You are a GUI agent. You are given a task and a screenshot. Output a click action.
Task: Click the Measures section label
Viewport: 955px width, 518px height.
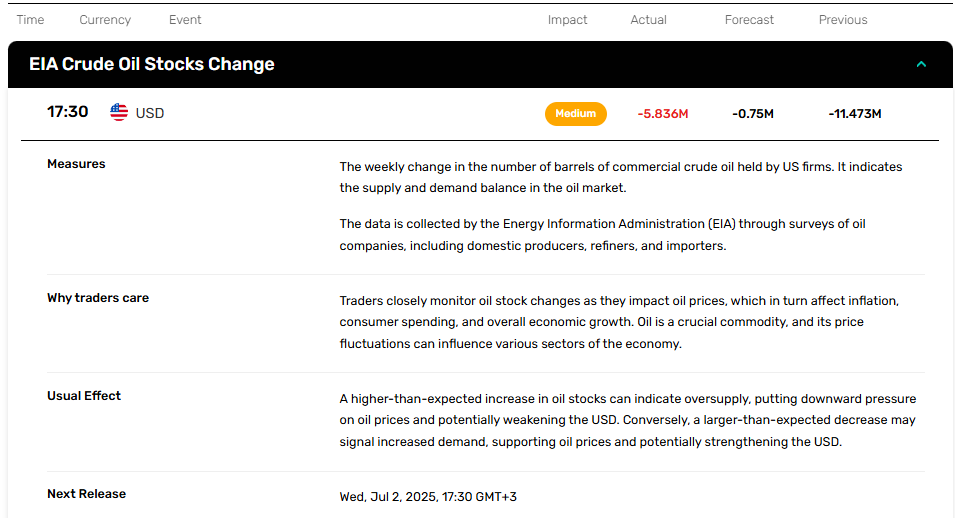click(x=76, y=164)
